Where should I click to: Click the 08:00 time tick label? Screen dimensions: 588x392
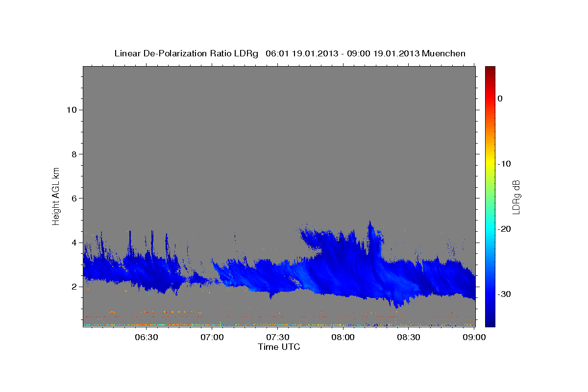tap(343, 337)
